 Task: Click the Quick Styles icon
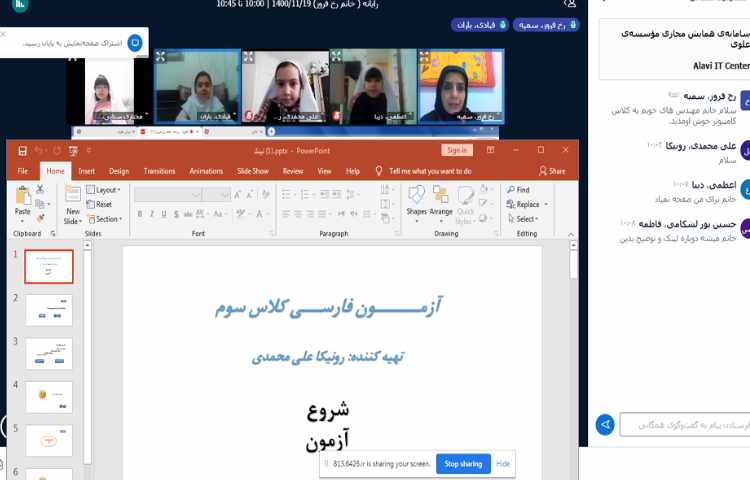click(464, 196)
